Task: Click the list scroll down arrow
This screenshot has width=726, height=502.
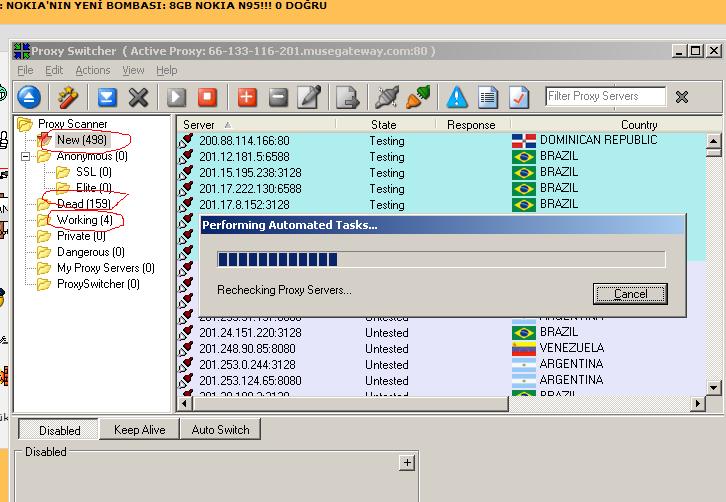Action: tap(713, 388)
